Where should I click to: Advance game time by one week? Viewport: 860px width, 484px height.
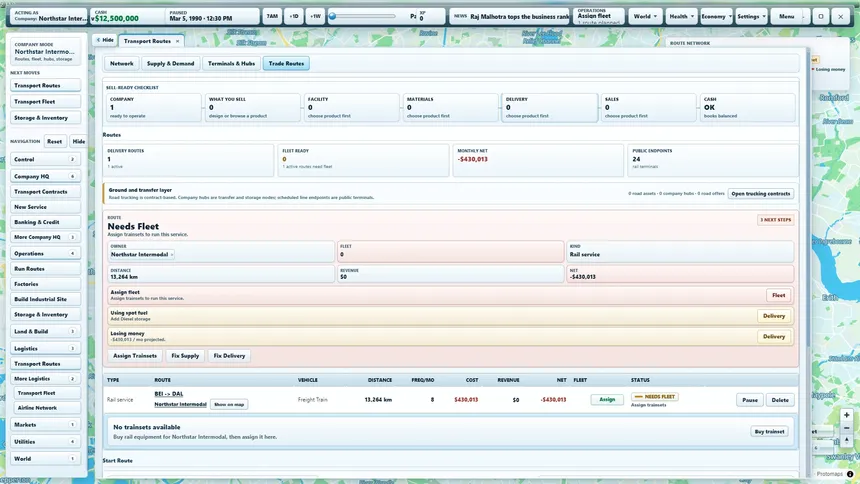pyautogui.click(x=315, y=16)
